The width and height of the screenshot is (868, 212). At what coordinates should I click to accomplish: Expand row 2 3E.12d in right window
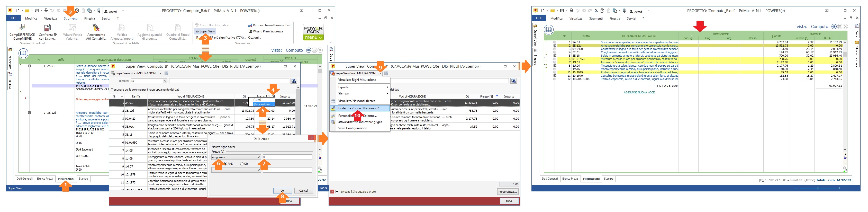tap(554, 46)
